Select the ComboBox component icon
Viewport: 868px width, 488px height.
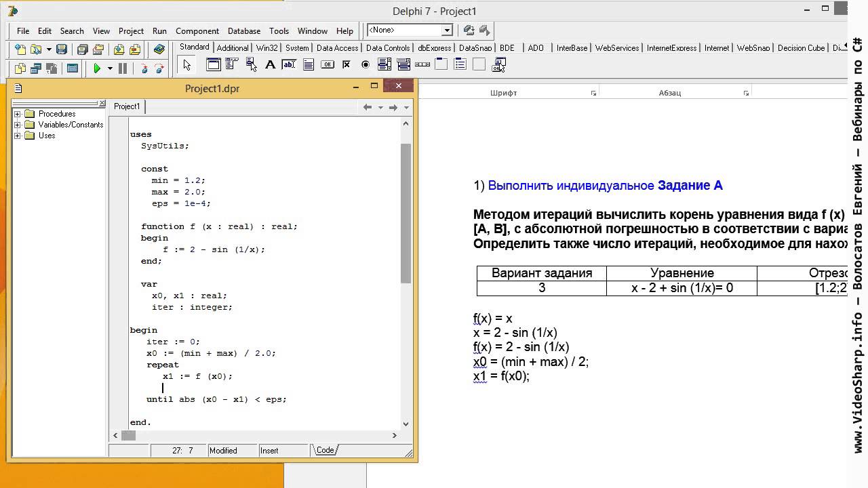(403, 64)
